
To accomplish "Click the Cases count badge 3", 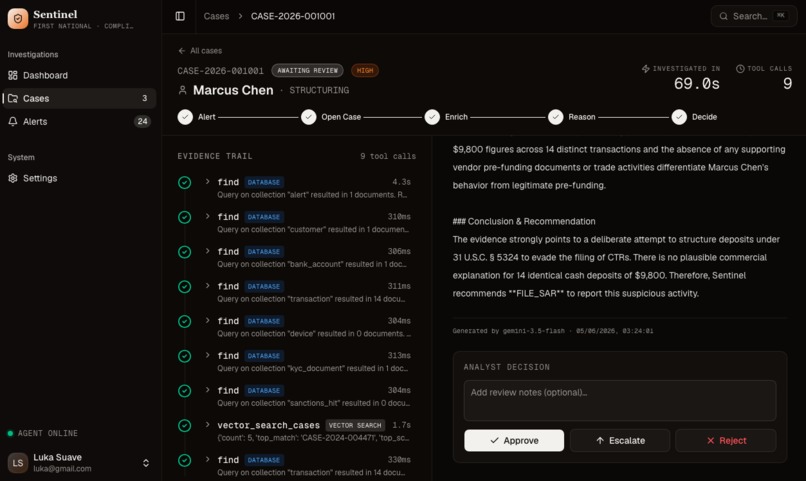I will click(144, 98).
